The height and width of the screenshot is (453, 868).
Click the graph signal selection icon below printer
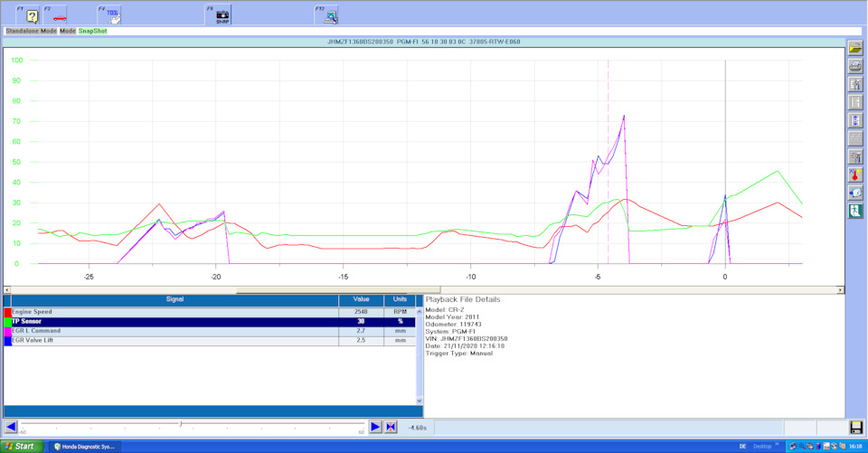pos(855,85)
